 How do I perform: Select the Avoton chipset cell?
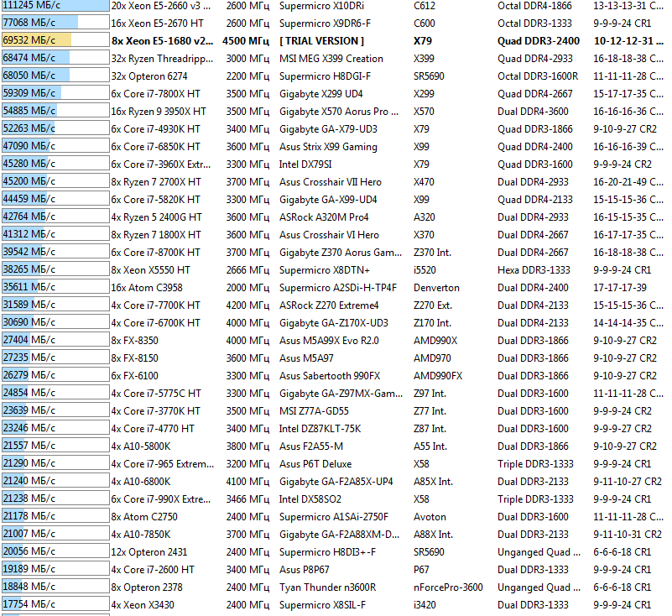click(430, 515)
